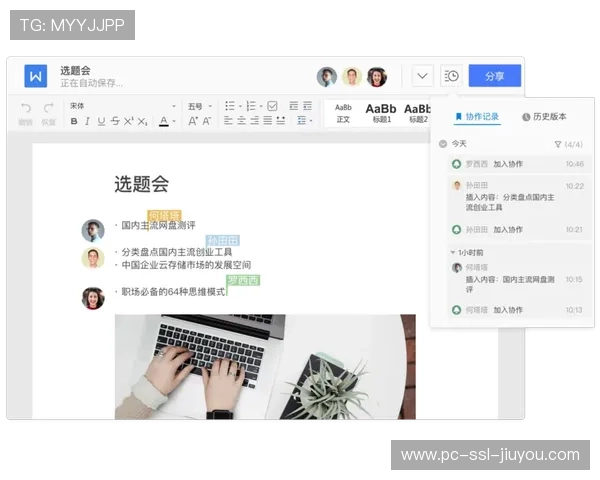Click the 何塔塔 cursor label tag

tap(164, 215)
